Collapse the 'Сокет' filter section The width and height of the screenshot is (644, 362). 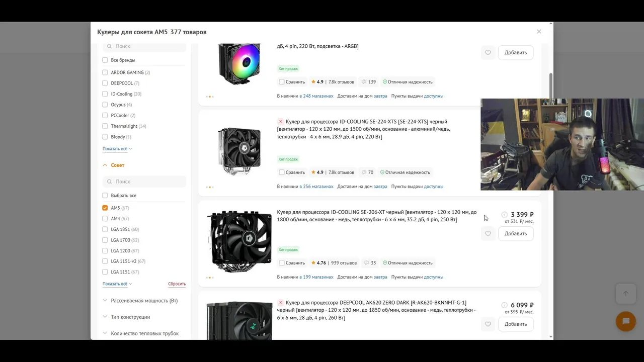pos(114,165)
